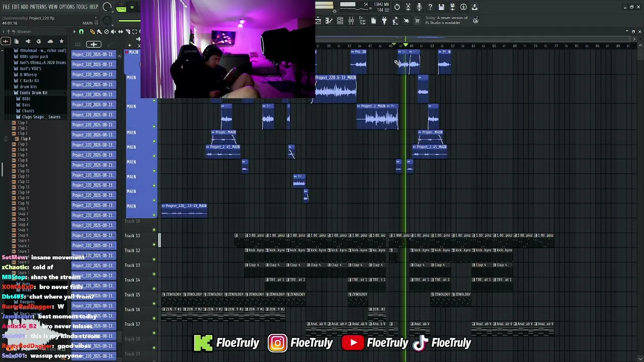Screen dimensions: 644x362
Task: Select the delete tool in playlist toolbar
Action: tap(106, 32)
